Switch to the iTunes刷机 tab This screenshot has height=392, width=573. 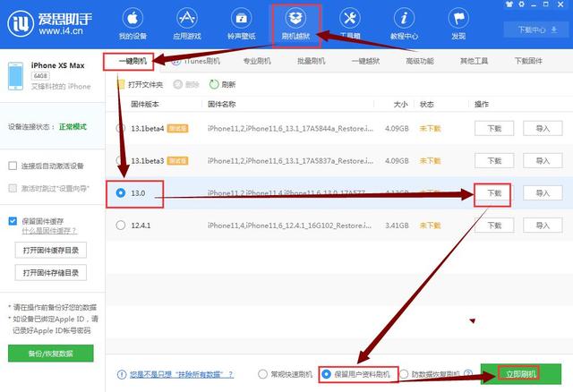pos(197,61)
